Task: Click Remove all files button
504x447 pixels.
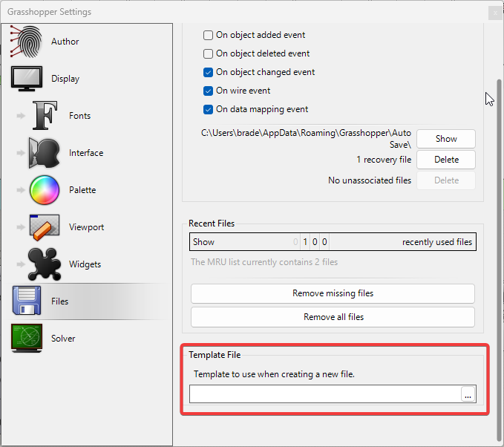Action: click(333, 317)
